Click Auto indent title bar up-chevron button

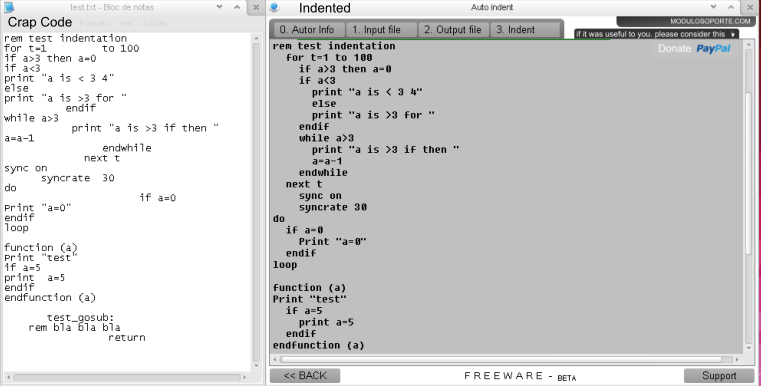731,7
